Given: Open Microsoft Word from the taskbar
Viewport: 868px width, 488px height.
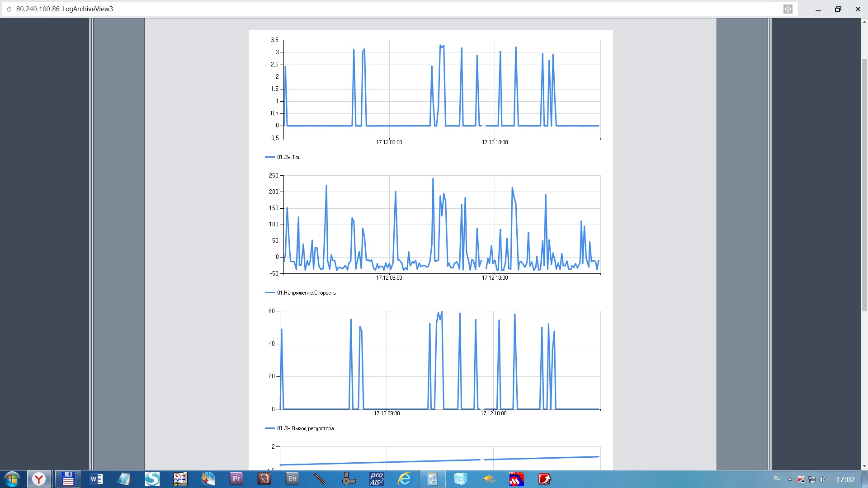Looking at the screenshot, I should point(96,479).
